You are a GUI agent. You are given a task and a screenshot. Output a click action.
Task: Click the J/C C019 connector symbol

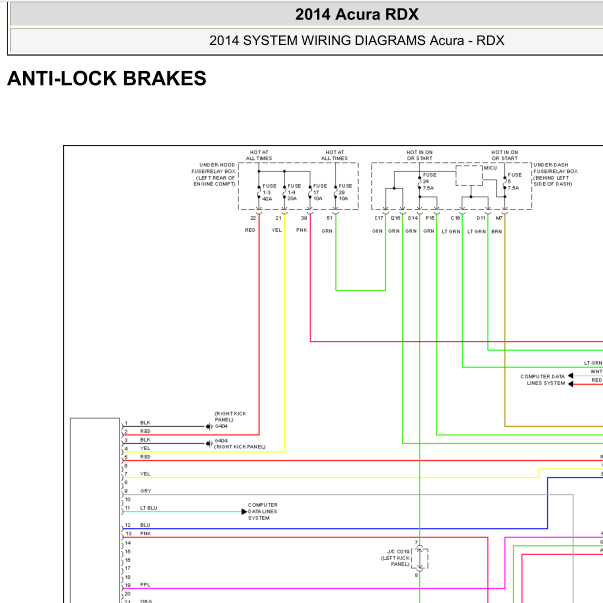[420, 559]
